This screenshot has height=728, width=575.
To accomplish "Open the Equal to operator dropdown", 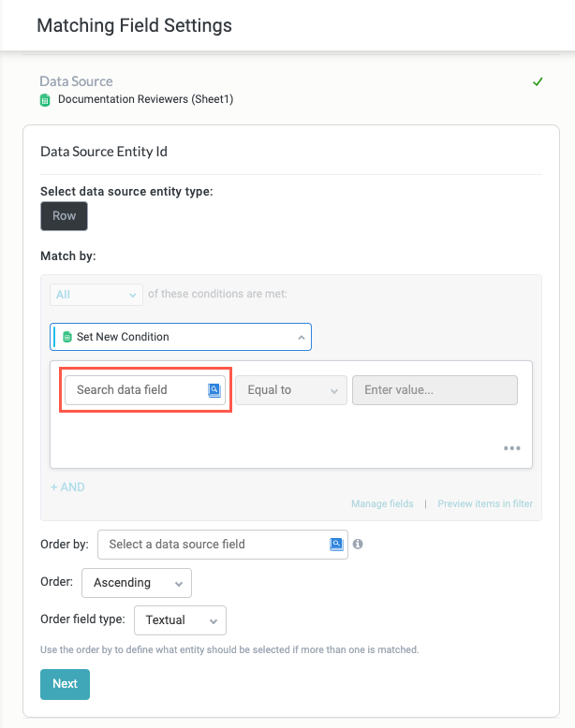I will click(290, 390).
